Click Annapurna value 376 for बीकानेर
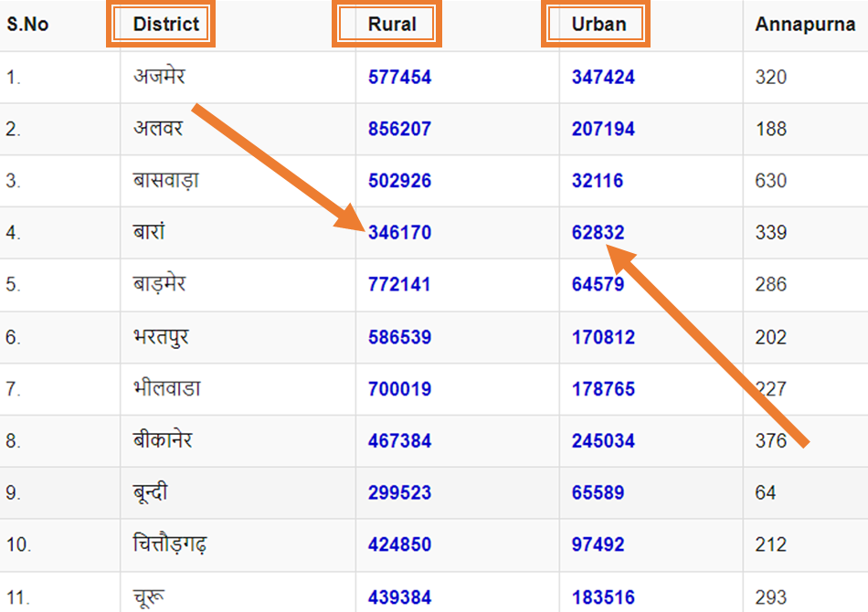Viewport: 868px width, 612px height. click(771, 441)
